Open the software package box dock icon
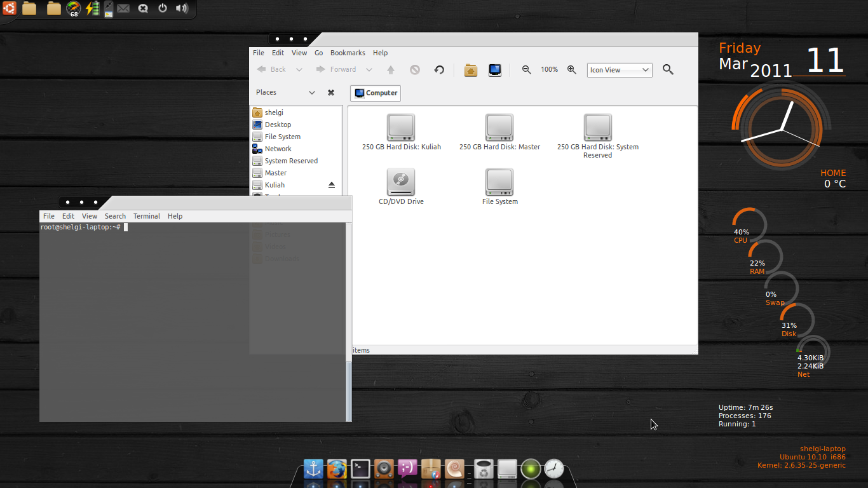 (431, 470)
